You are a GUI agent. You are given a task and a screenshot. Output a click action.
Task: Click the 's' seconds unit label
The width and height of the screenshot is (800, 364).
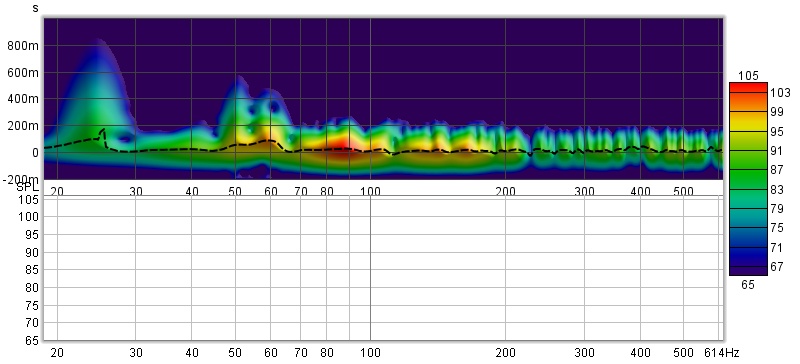pos(35,8)
